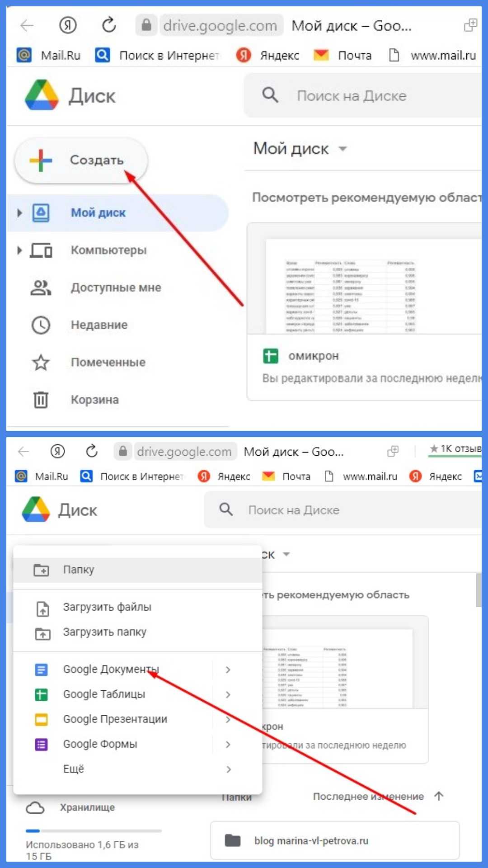The height and width of the screenshot is (868, 488).
Task: Click the Загрузить папку upload folder icon
Action: (x=42, y=633)
